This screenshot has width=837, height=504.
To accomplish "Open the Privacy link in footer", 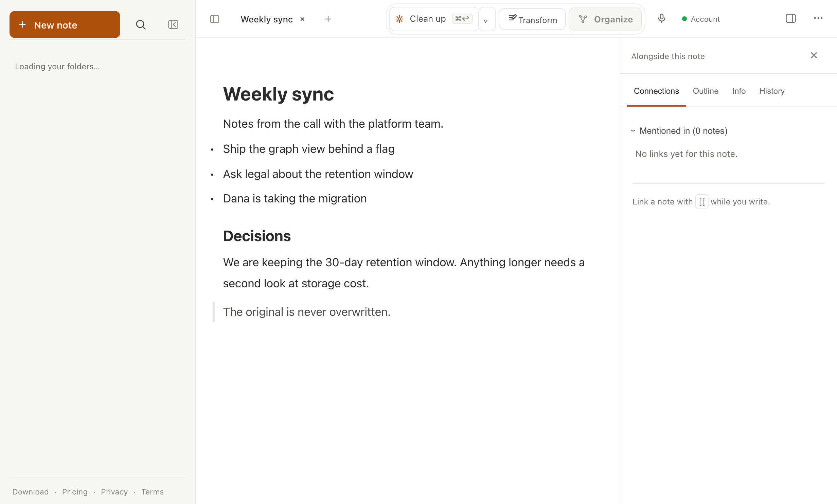I will click(114, 492).
